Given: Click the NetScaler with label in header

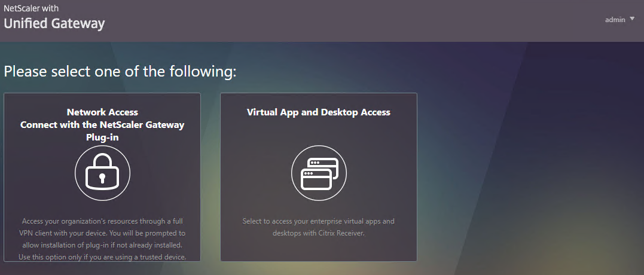Looking at the screenshot, I should click(31, 8).
